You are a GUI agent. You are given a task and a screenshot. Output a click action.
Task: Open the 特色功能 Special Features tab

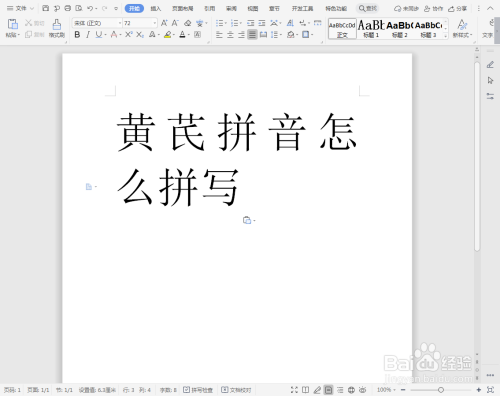coord(336,8)
